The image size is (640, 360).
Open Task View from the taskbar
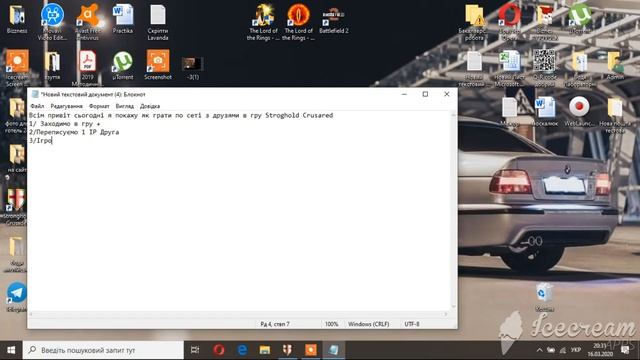pos(195,350)
